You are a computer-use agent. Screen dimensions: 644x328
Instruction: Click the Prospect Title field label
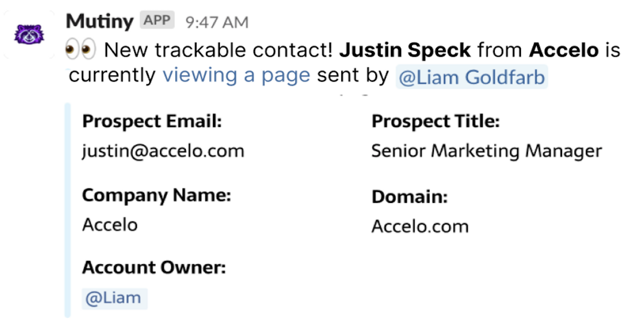(435, 122)
